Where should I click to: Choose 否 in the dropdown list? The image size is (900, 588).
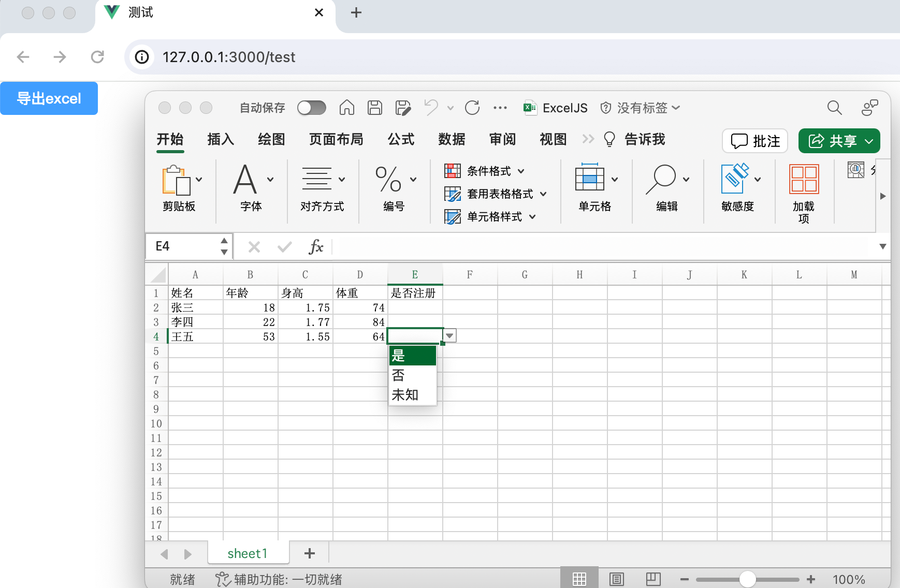[x=413, y=375]
